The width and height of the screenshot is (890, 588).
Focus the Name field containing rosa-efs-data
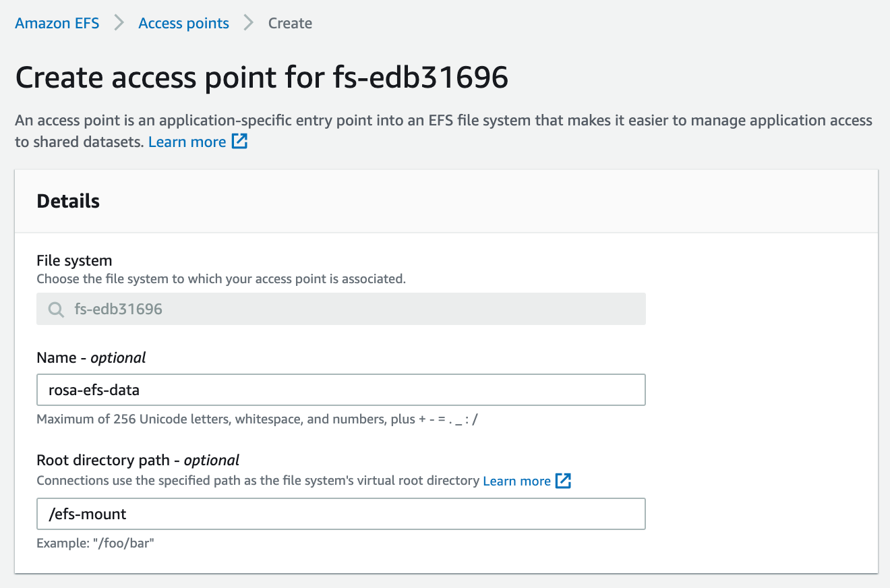(x=341, y=390)
